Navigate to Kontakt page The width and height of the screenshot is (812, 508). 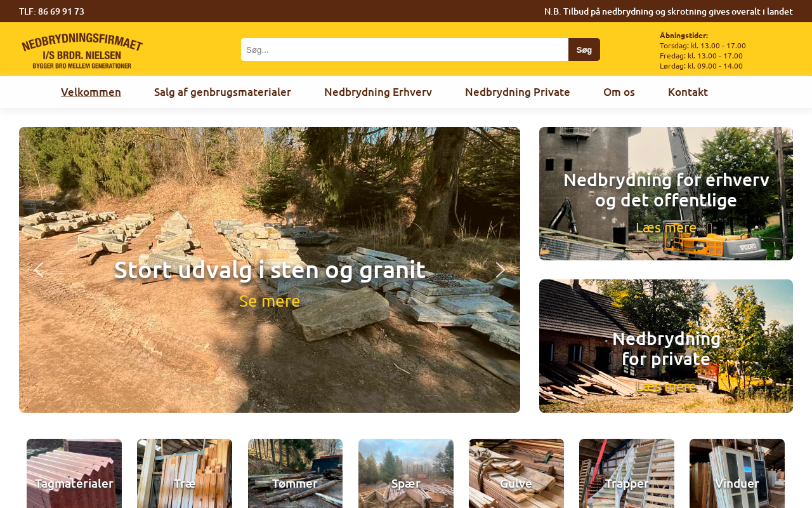(x=688, y=92)
